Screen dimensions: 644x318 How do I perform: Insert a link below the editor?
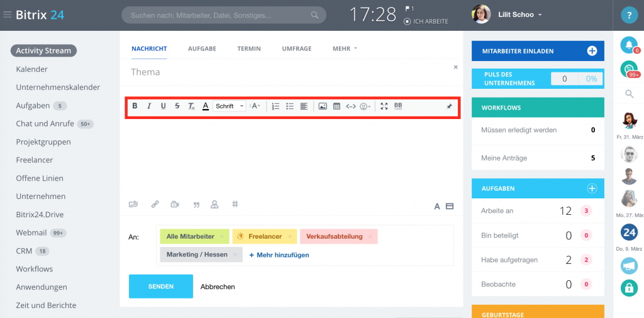tap(155, 204)
